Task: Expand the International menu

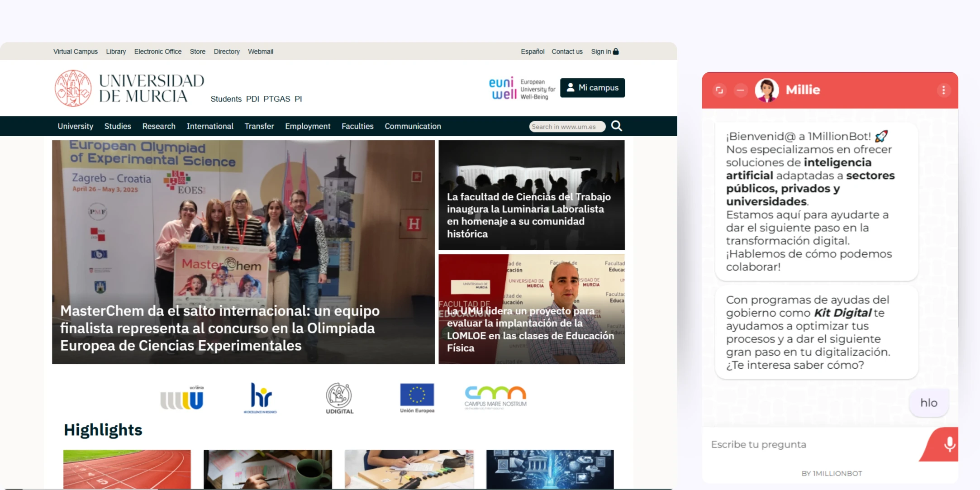Action: click(x=210, y=126)
